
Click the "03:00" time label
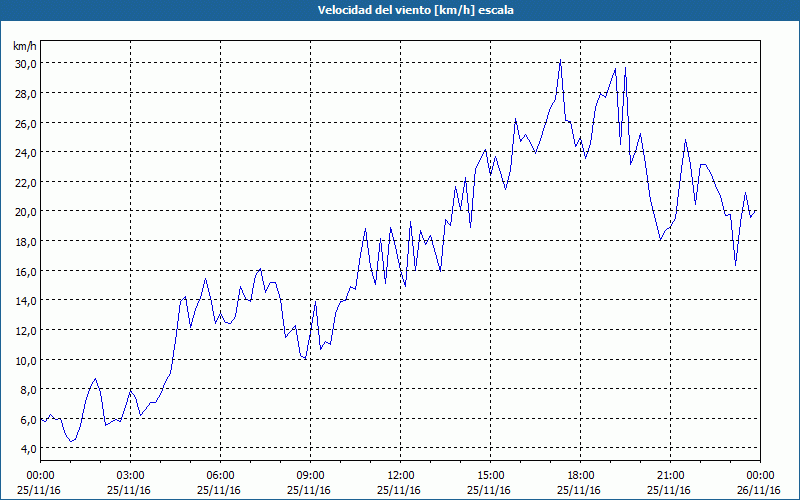point(130,476)
